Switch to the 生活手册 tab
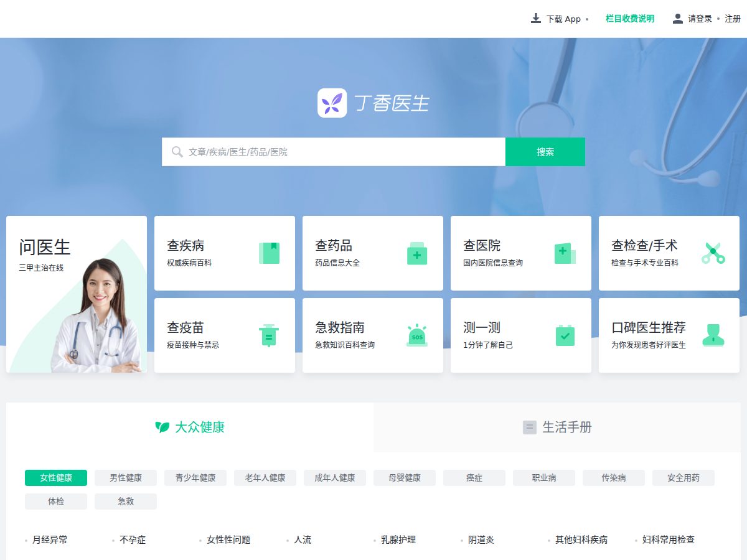 (x=557, y=427)
